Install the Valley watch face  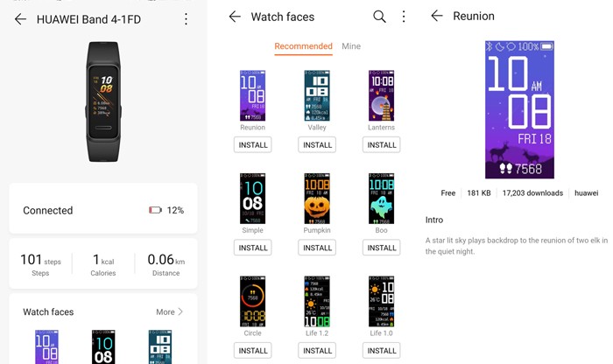317,145
